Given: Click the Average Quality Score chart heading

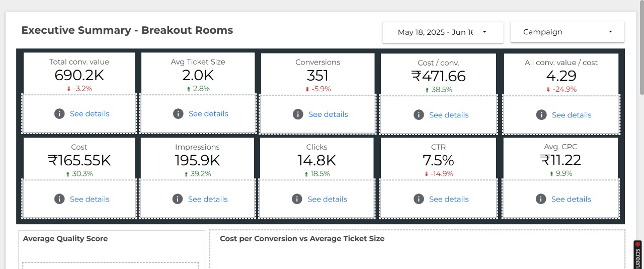Looking at the screenshot, I should (x=65, y=239).
